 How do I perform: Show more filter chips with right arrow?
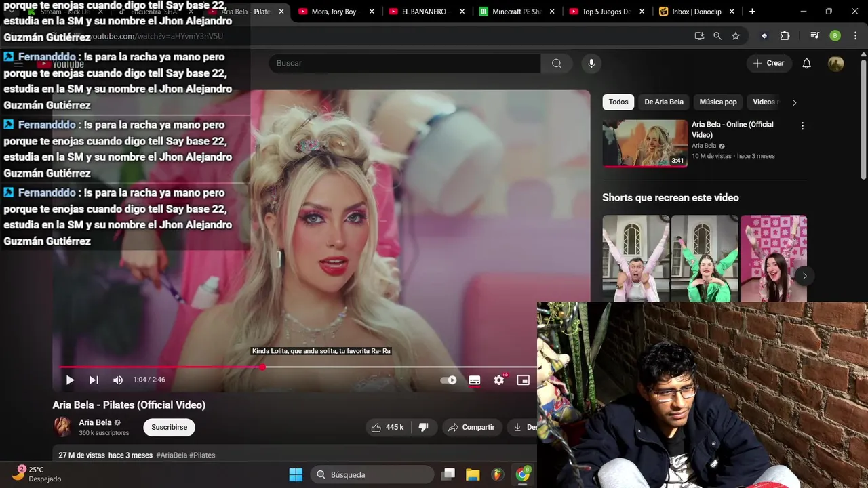(x=794, y=102)
